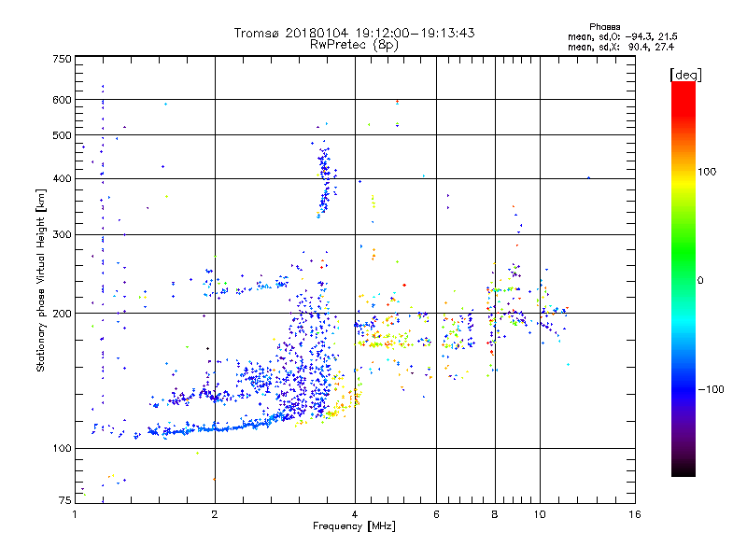Viewport: 747px width, 560px height.
Task: Click the 'mean, sd,X: 90.4, 27.4' statistics line
Action: (x=621, y=47)
